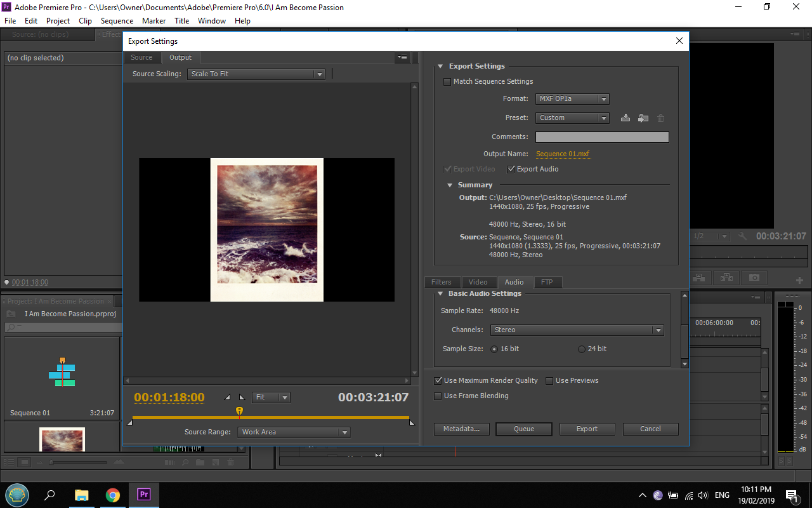This screenshot has width=812, height=508.
Task: Switch Project panel to Icon View
Action: 25,462
